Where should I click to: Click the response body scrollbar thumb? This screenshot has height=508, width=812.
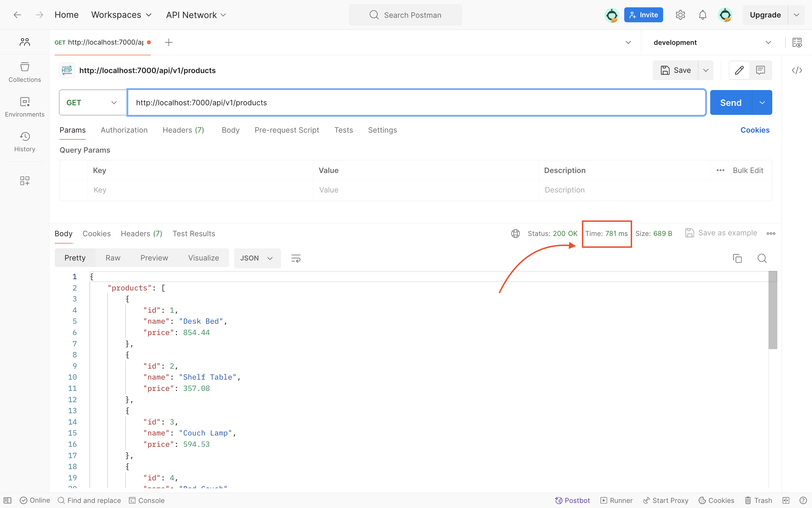pyautogui.click(x=773, y=310)
